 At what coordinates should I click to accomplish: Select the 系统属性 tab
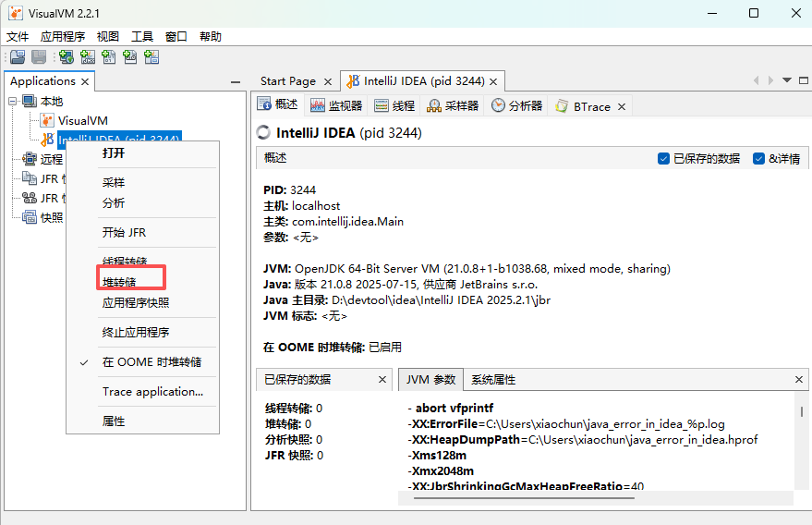493,379
